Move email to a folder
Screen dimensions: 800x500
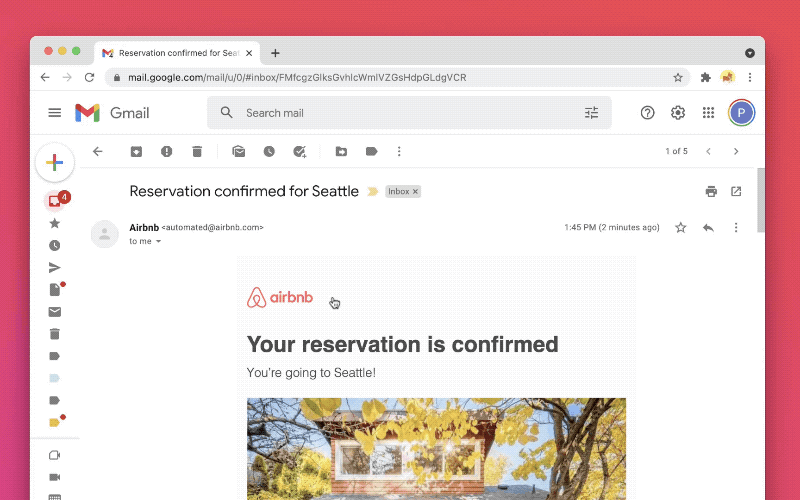click(x=341, y=152)
